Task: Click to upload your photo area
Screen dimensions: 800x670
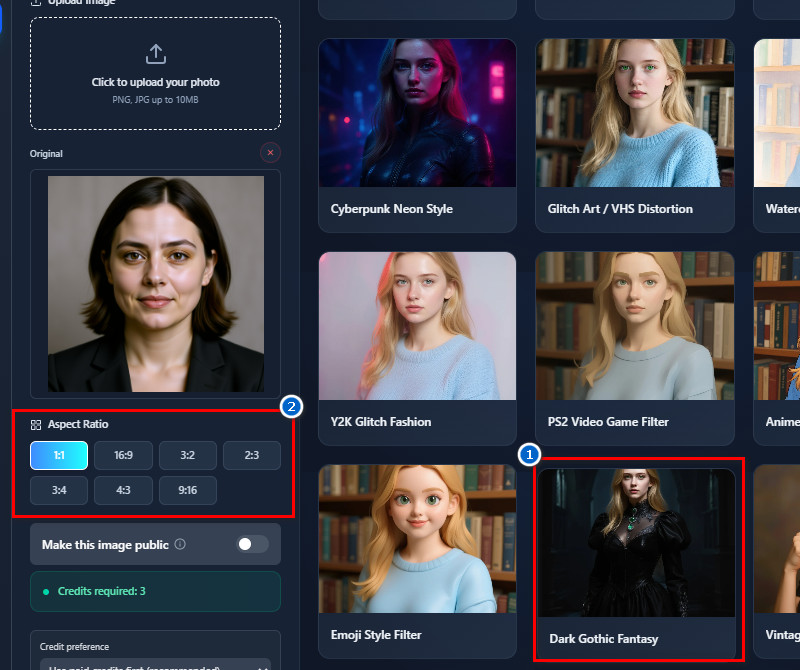Action: 156,73
